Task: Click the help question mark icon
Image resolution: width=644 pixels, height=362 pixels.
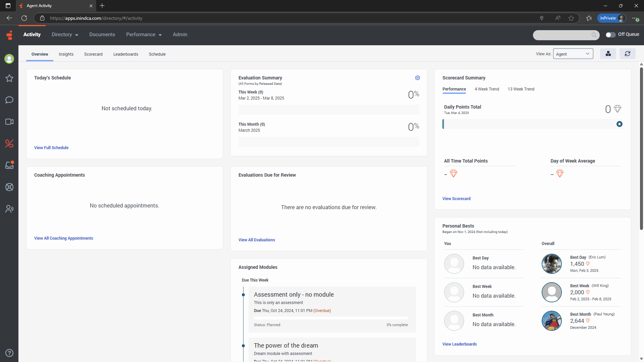Action: [x=9, y=353]
